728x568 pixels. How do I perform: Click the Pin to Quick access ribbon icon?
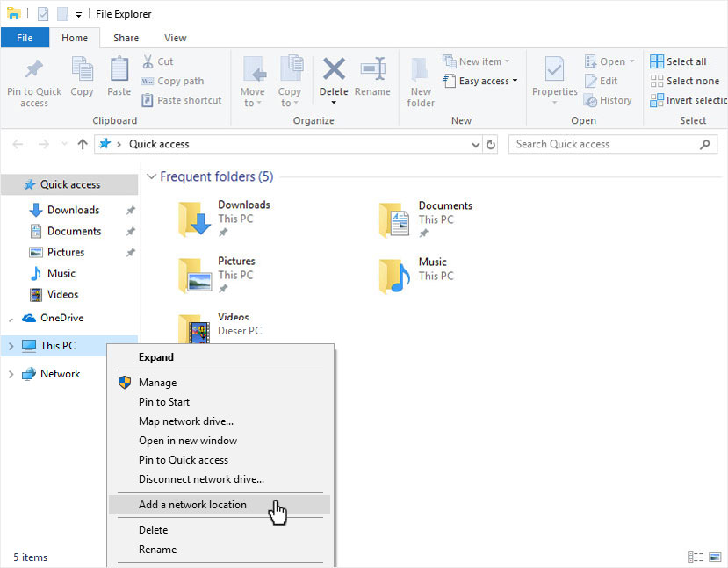point(34,69)
